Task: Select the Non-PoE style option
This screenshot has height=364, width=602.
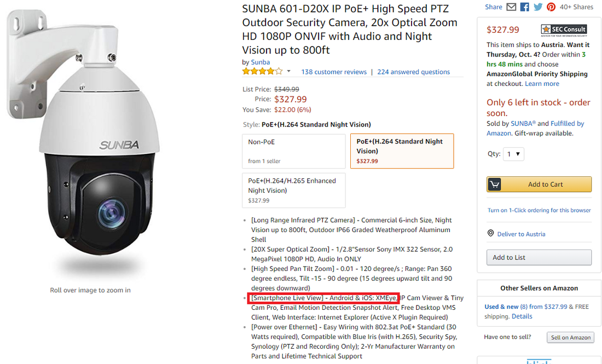Action: [x=293, y=151]
